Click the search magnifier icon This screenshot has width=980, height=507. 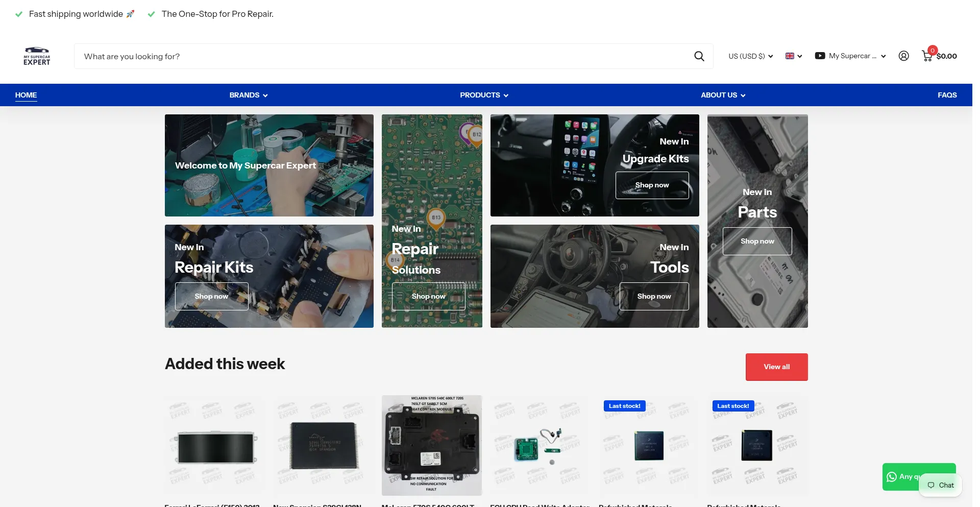[x=699, y=56]
